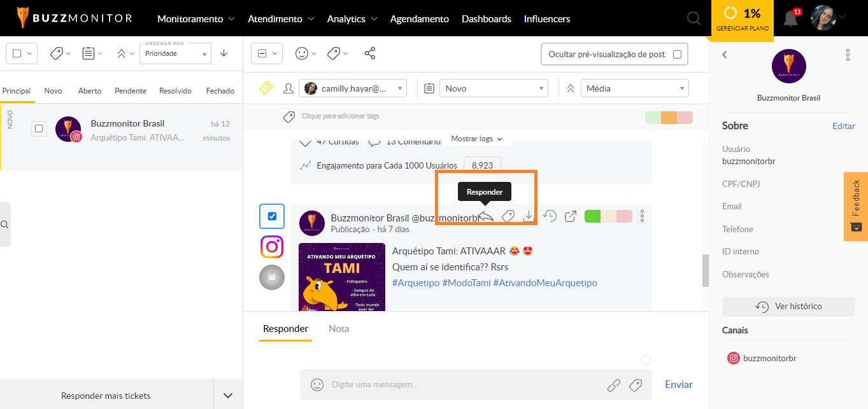868x409 pixels.
Task: Click the share icon in post toolbar
Action: point(370,53)
